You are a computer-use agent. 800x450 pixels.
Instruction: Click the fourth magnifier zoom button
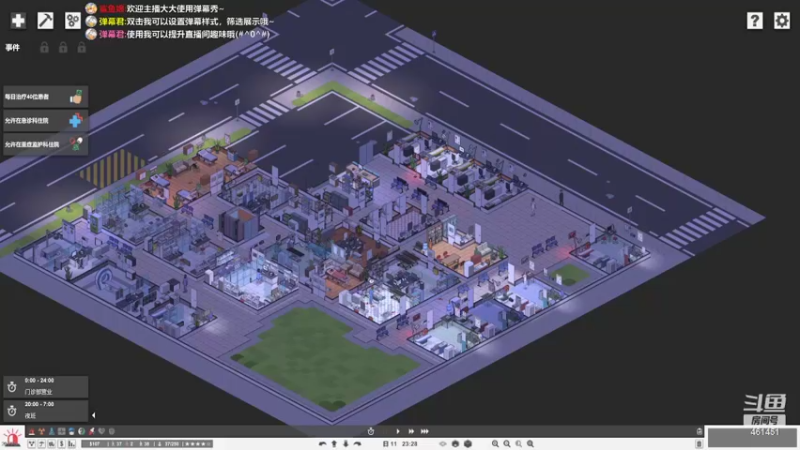click(531, 444)
